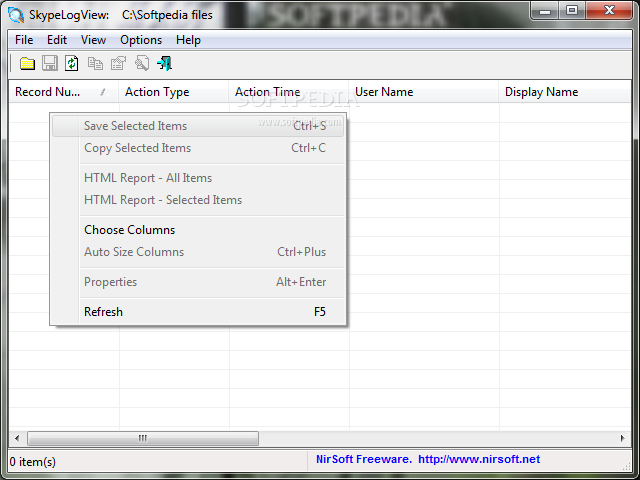Select Choose Columns in context menu
The image size is (640, 480).
pos(198,230)
